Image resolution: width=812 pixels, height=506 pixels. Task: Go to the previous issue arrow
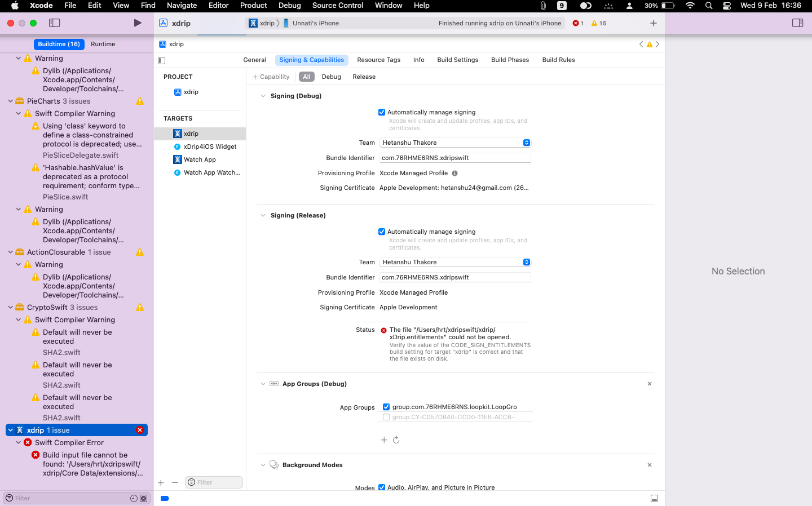[x=641, y=44]
